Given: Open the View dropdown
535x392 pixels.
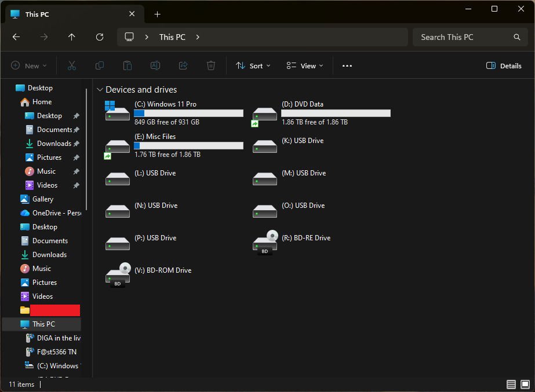Looking at the screenshot, I should [x=305, y=66].
